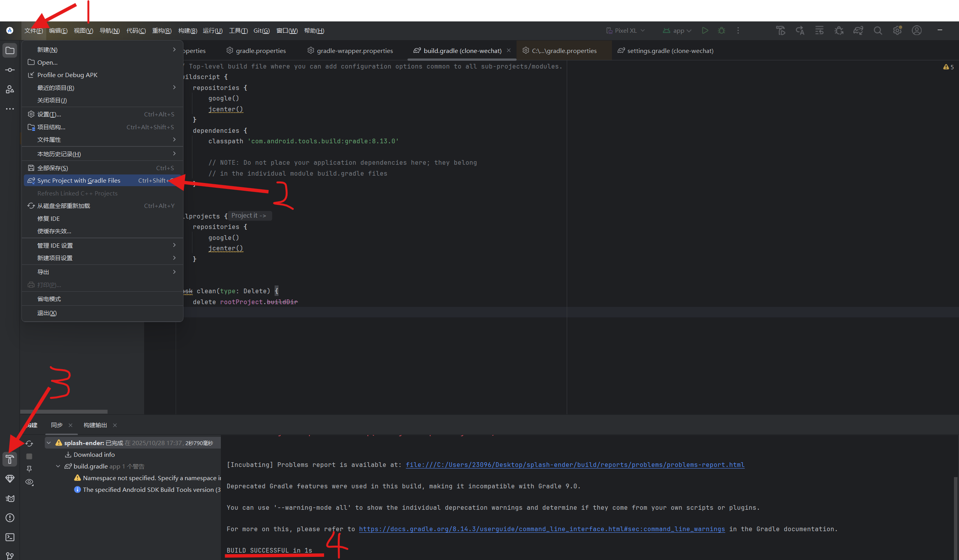This screenshot has height=560, width=959.
Task: Close the build.gradle (clone-wechat) tab
Action: pos(509,50)
